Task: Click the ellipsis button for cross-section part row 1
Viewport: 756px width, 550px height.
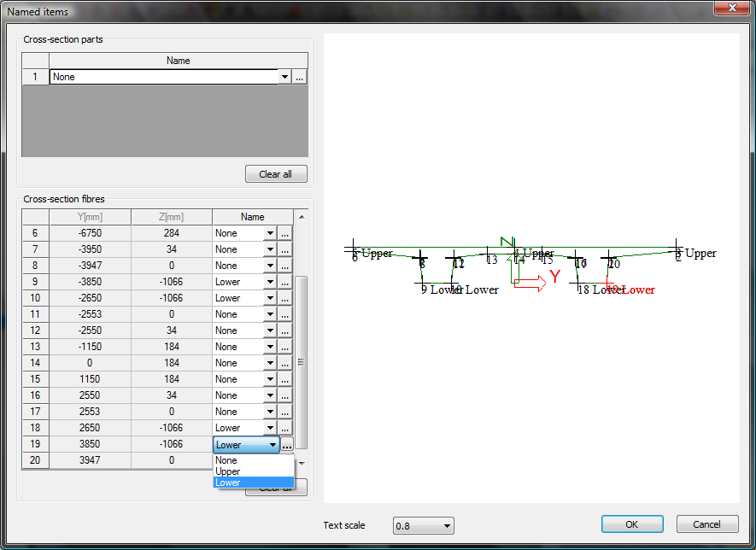Action: [x=299, y=77]
